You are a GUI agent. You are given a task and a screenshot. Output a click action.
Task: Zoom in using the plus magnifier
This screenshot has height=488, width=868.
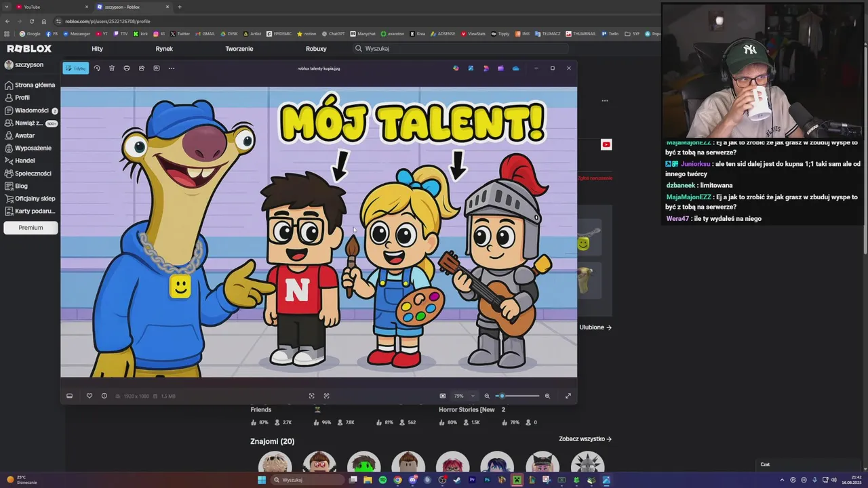pyautogui.click(x=547, y=396)
